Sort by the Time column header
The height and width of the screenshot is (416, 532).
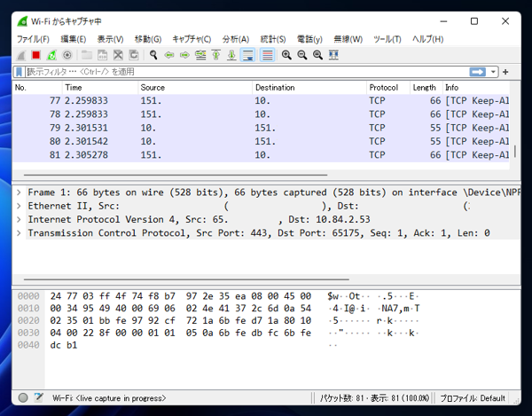pyautogui.click(x=100, y=88)
